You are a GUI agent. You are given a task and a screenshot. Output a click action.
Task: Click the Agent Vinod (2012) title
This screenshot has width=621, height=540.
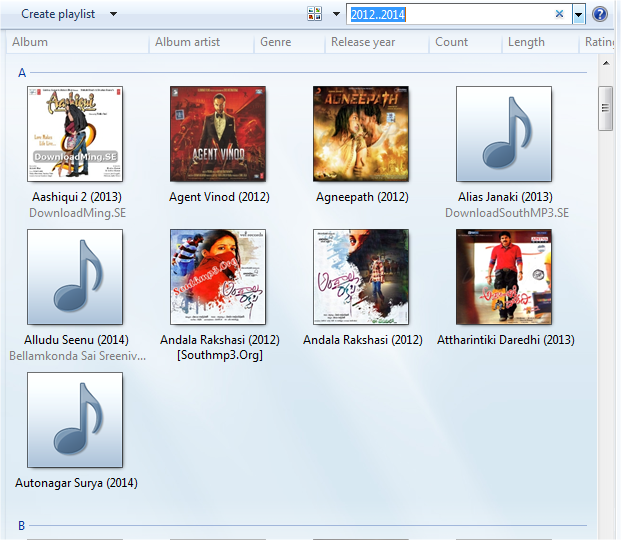pyautogui.click(x=219, y=197)
